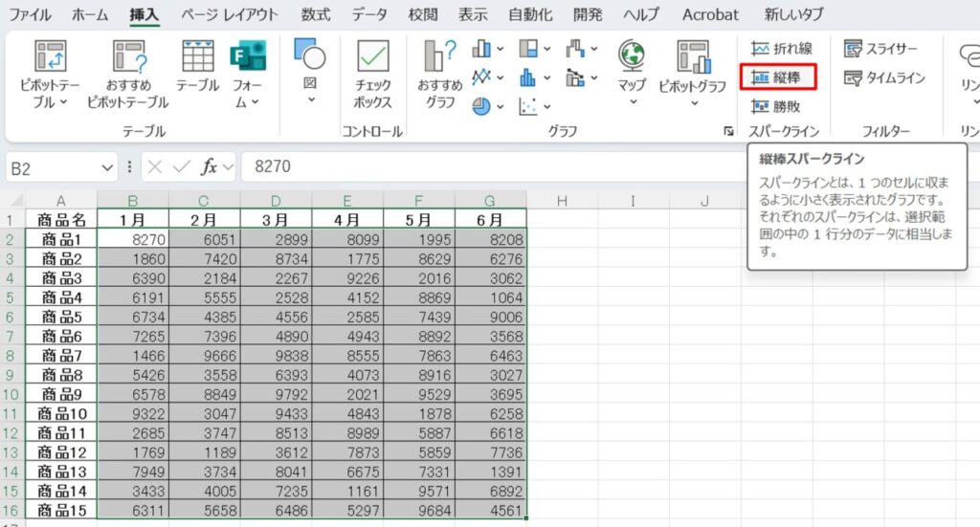Screen dimensions: 980x527
Task: Open the File (ファイル) tab
Action: pos(30,14)
